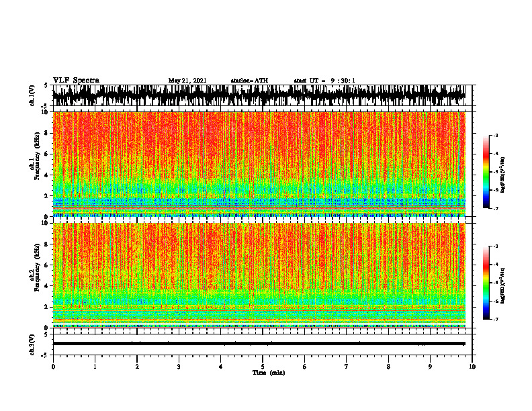
Task: Click the "2" kHz tick on ch.2 spectrogram axis
Action: pos(46,307)
